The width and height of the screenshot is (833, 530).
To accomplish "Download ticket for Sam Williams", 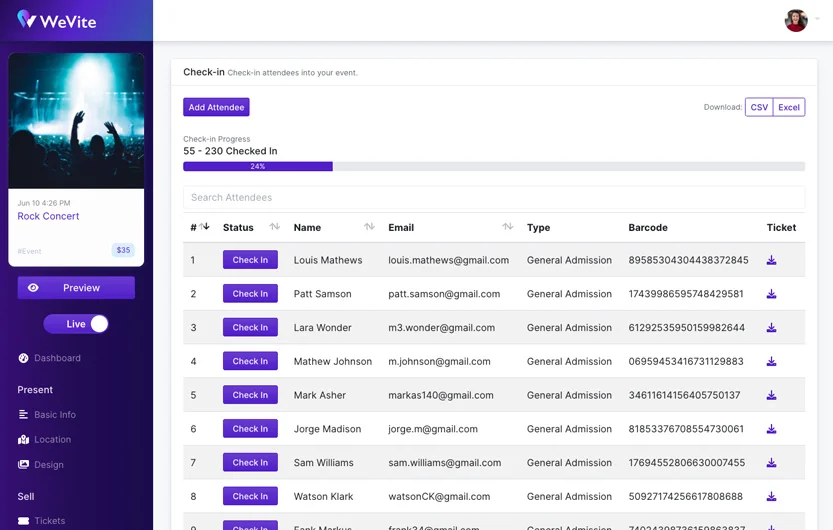I will [771, 463].
